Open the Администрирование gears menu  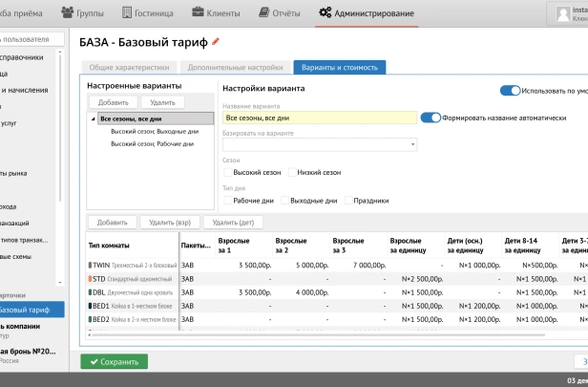(x=367, y=12)
